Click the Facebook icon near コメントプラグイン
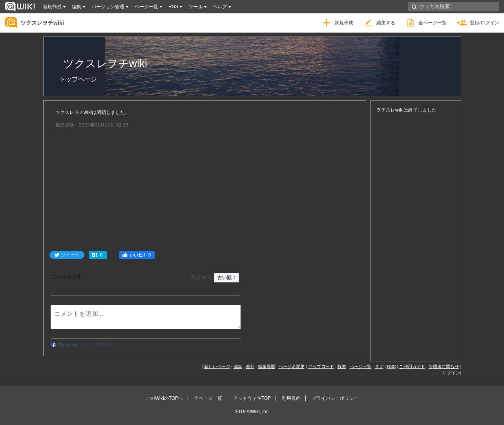The width and height of the screenshot is (504, 425). [x=53, y=345]
